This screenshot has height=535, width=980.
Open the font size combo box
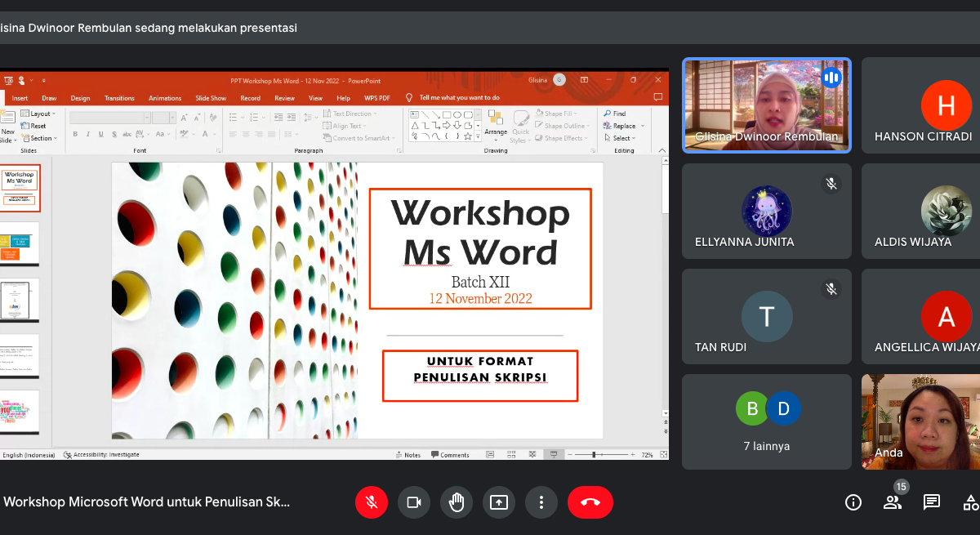[164, 118]
